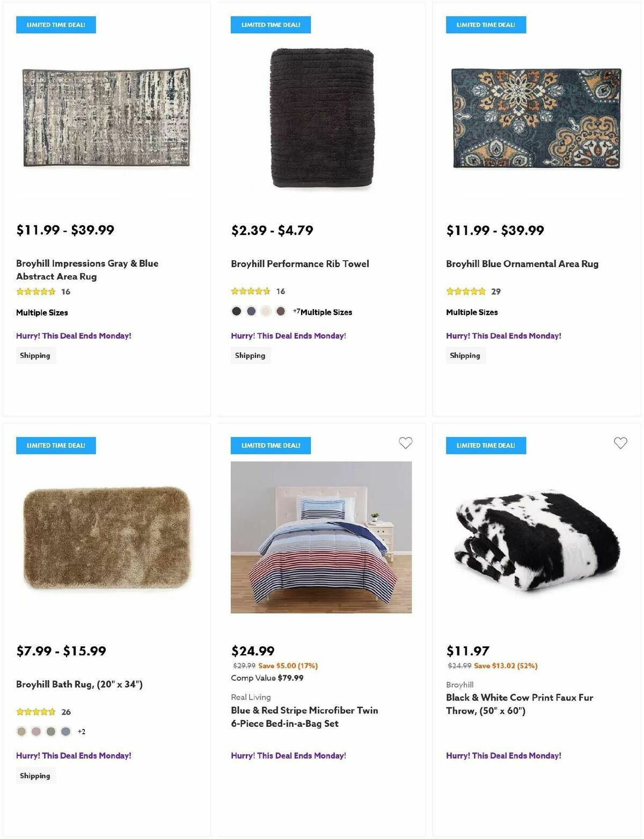This screenshot has height=839, width=644.
Task: Click the LIMITED TIME DEAL badge on the towel
Action: 270,25
